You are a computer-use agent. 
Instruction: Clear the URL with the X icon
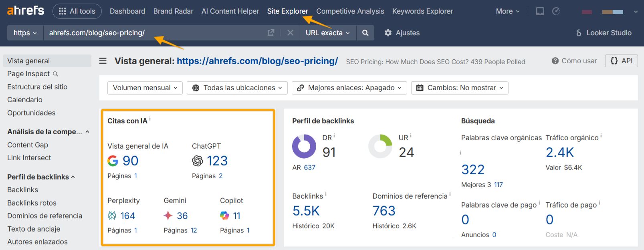click(x=290, y=33)
